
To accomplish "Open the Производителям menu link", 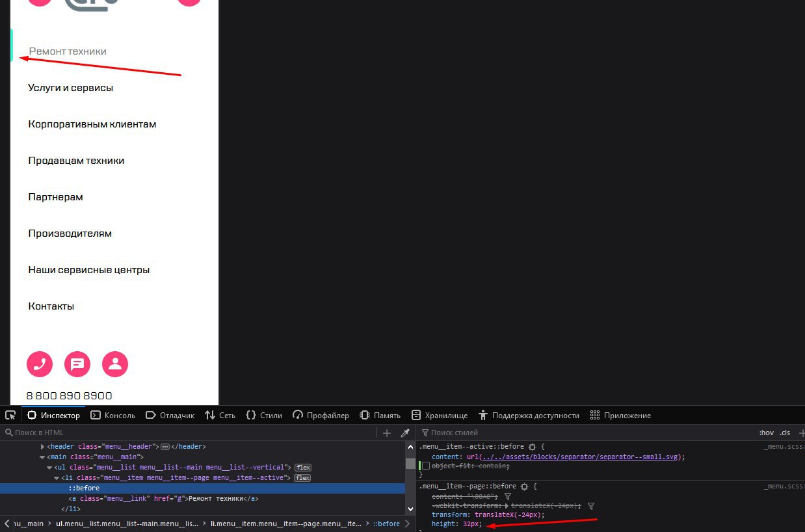I will click(x=70, y=233).
